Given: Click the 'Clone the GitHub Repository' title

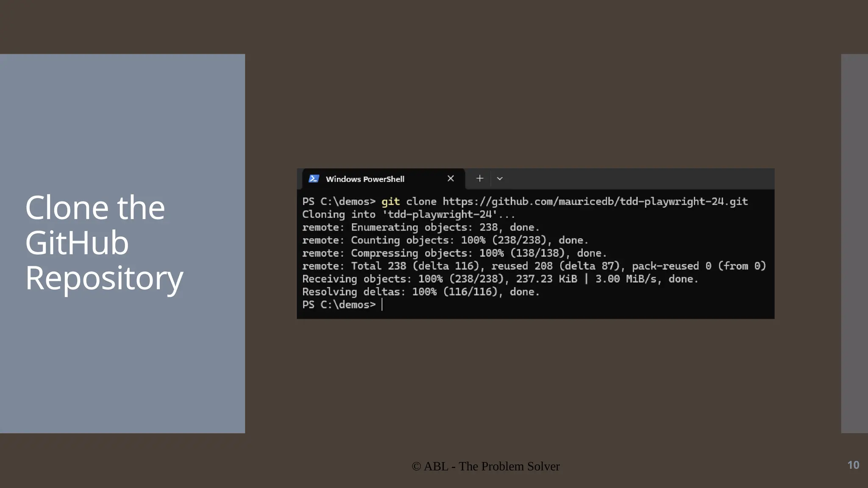Looking at the screenshot, I should tap(104, 243).
